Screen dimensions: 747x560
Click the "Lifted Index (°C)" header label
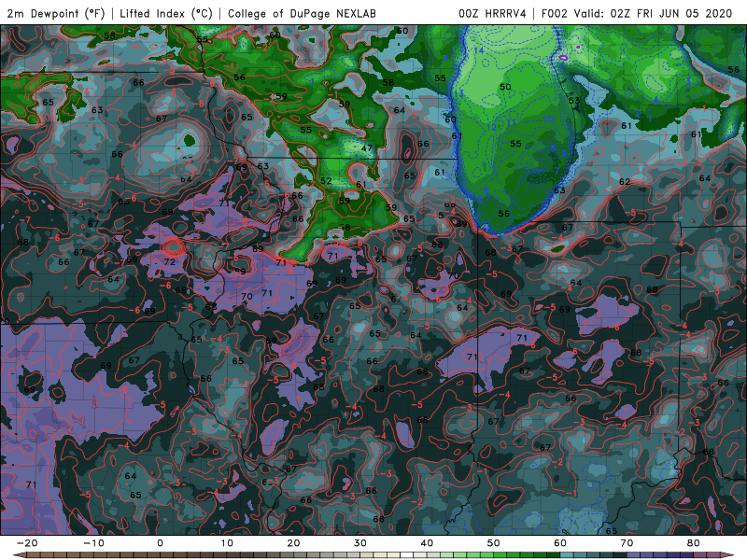pos(166,13)
